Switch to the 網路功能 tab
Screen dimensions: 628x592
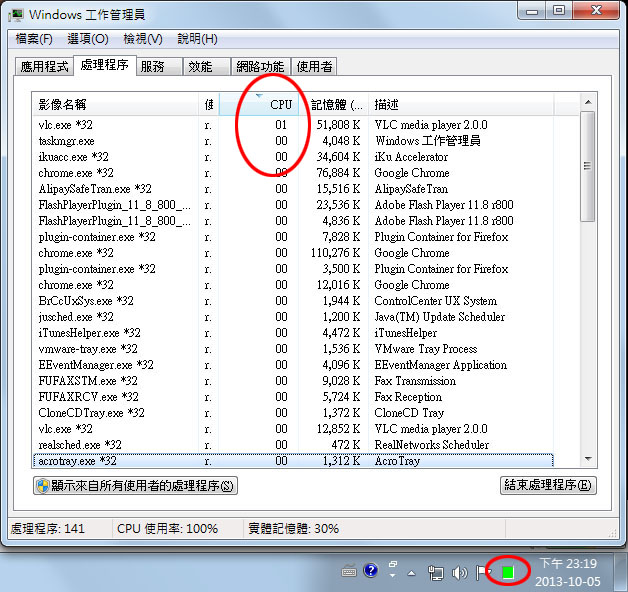(x=260, y=66)
